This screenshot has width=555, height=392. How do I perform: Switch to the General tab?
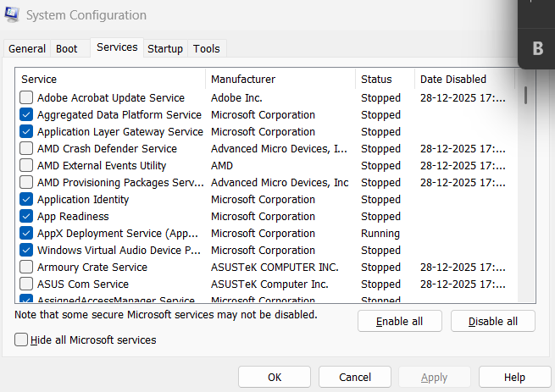click(27, 49)
